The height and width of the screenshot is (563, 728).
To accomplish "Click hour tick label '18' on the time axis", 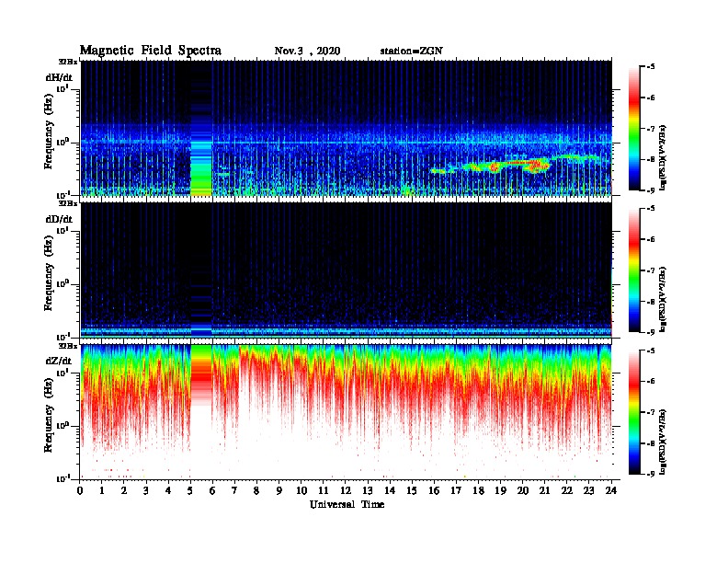I will (x=478, y=490).
